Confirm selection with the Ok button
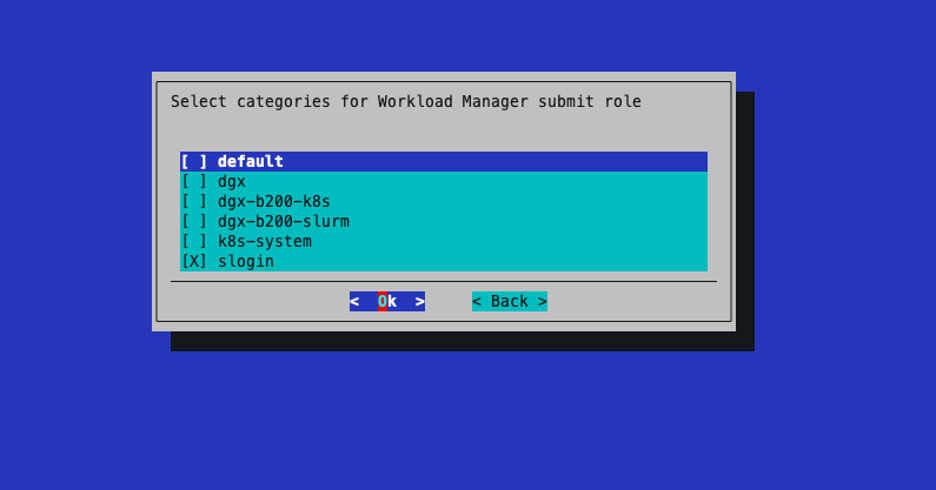The image size is (936, 490). tap(387, 302)
